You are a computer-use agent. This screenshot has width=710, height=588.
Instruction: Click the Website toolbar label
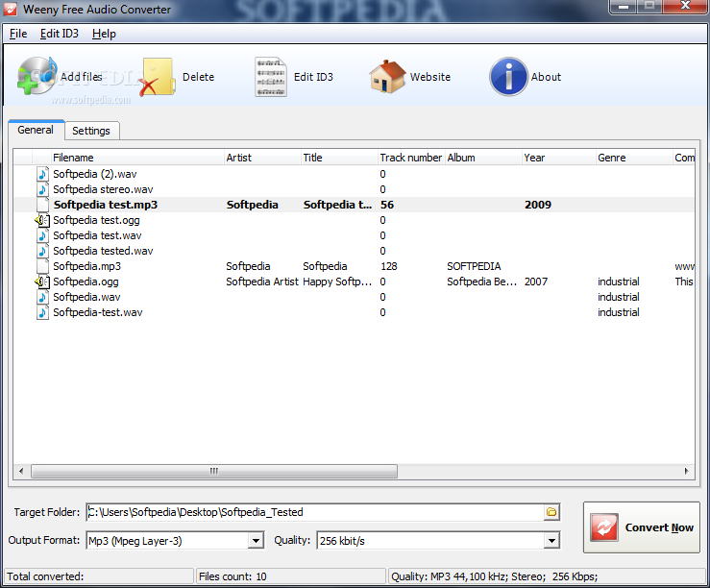[430, 77]
